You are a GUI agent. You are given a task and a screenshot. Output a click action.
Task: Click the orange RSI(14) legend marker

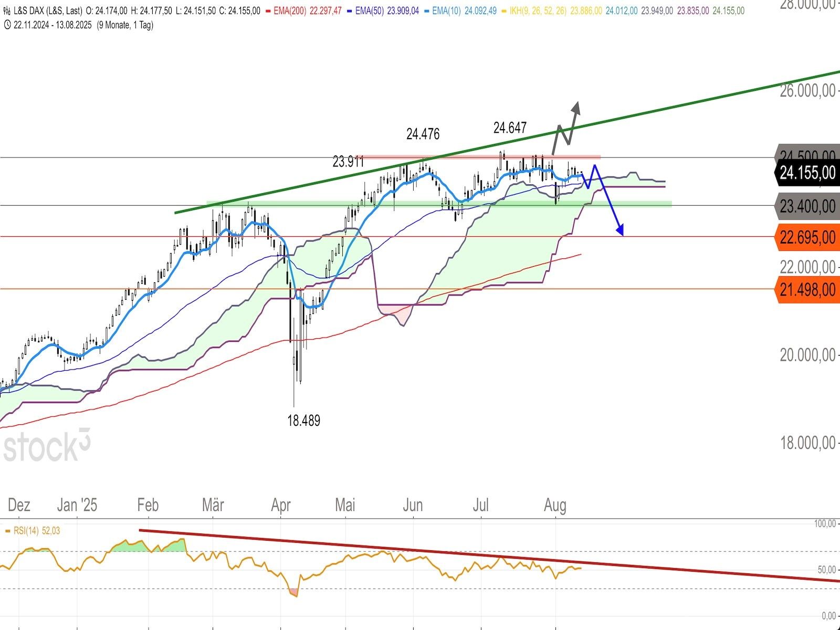7,531
